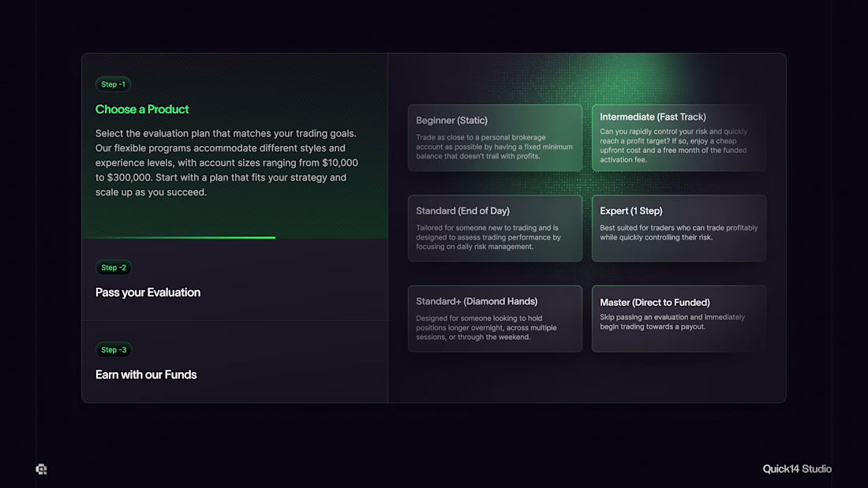Click the green step progress bar
Image resolution: width=868 pixels, height=488 pixels.
[x=178, y=237]
